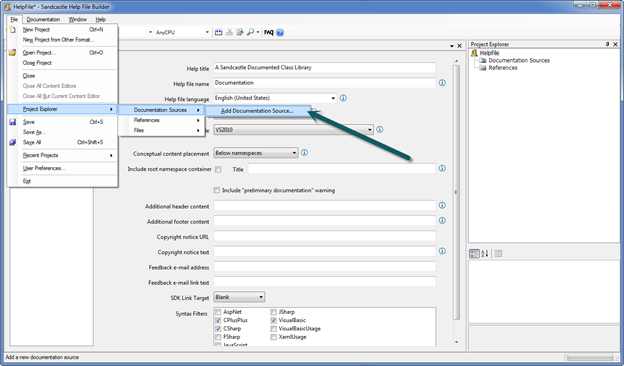The image size is (624, 366).
Task: Check the AspNet syntax filter
Action: (x=218, y=312)
